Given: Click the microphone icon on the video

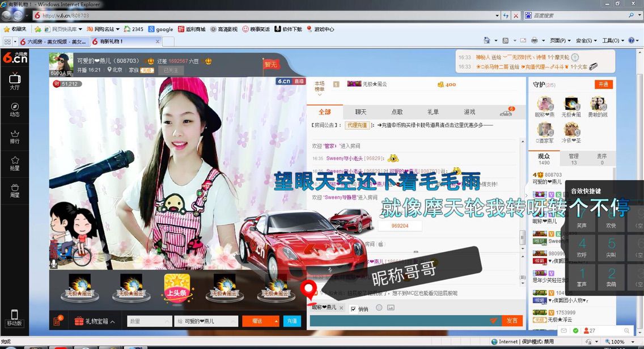Looking at the screenshot, I should [54, 263].
